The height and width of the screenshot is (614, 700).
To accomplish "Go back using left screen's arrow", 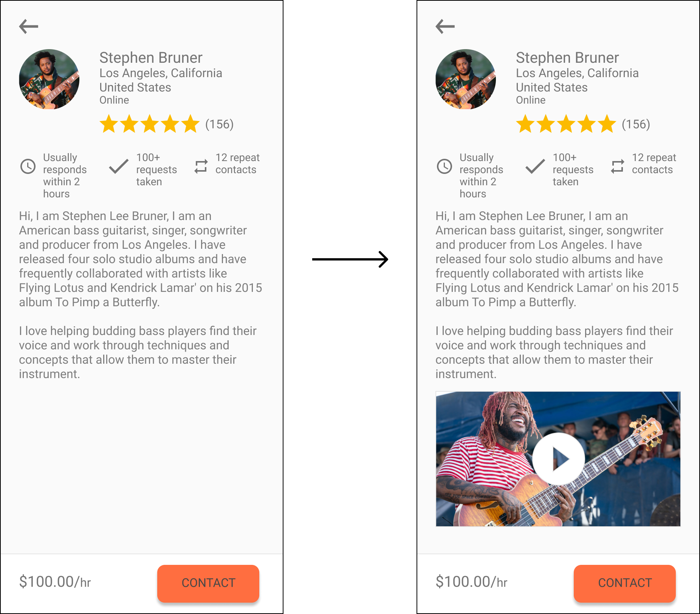I will tap(29, 26).
